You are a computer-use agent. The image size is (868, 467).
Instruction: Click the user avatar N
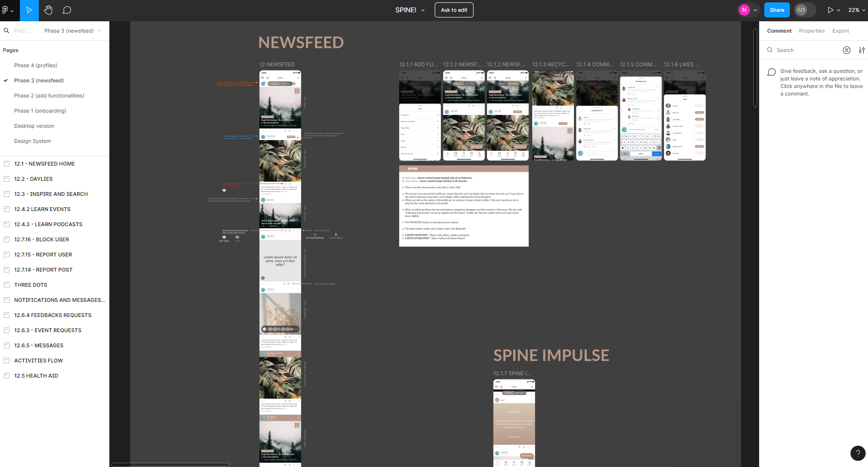pos(744,10)
